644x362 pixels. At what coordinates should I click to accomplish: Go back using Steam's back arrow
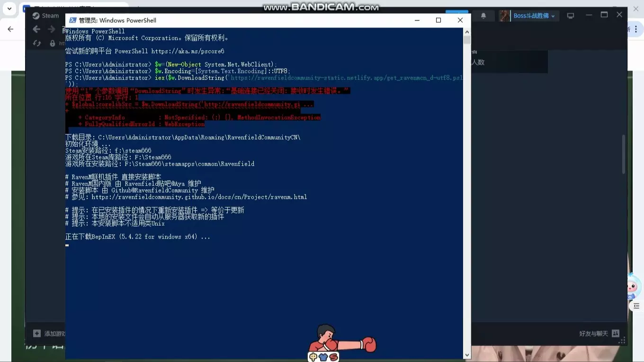[x=36, y=29]
